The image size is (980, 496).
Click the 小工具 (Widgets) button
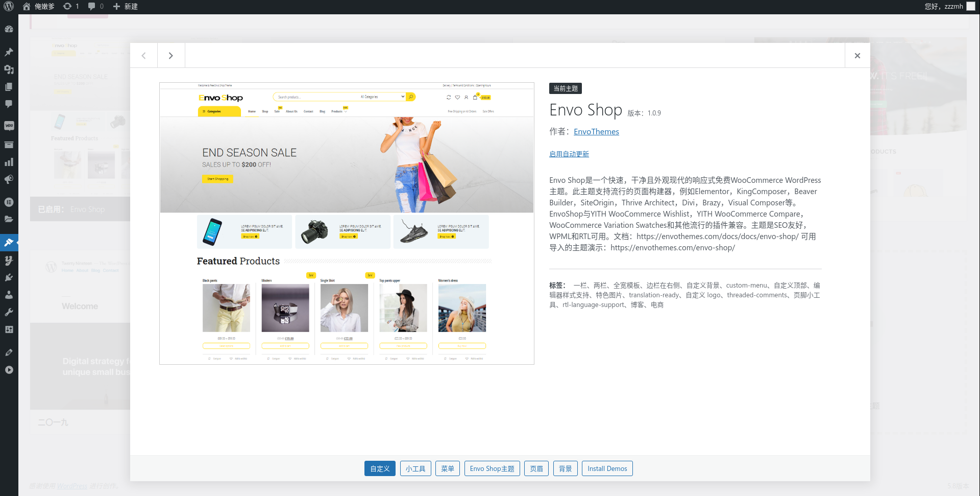tap(415, 468)
